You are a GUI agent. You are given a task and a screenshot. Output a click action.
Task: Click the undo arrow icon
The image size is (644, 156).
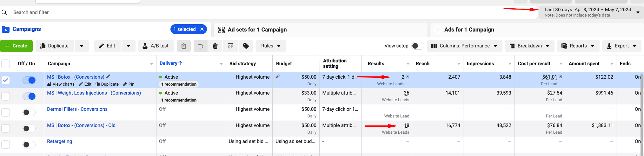(x=200, y=46)
